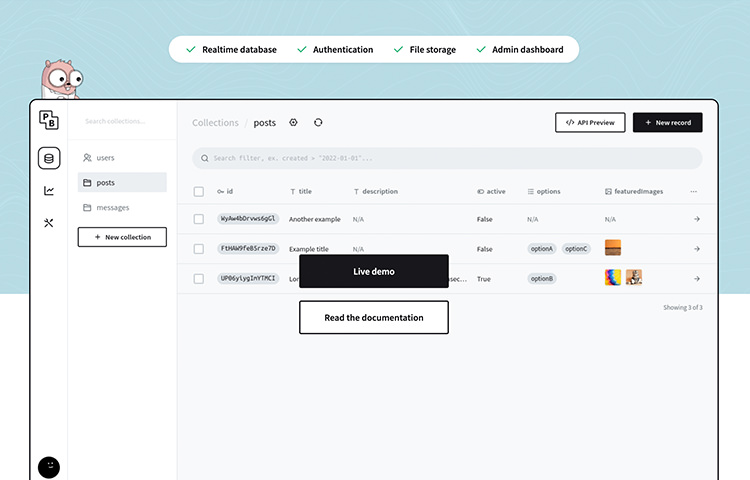Image resolution: width=750 pixels, height=480 pixels.
Task: Click the search magnifier icon in filter bar
Action: pos(205,158)
